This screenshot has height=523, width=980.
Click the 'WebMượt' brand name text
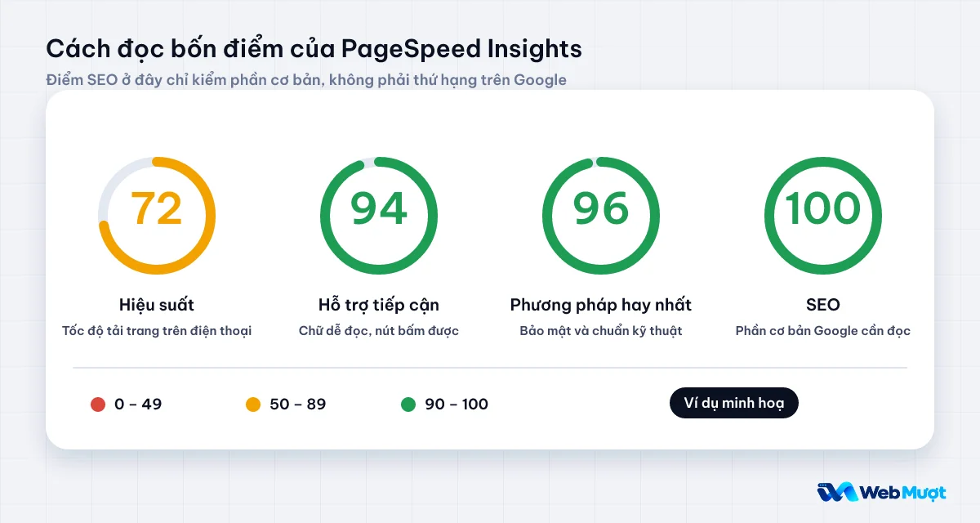tap(904, 493)
